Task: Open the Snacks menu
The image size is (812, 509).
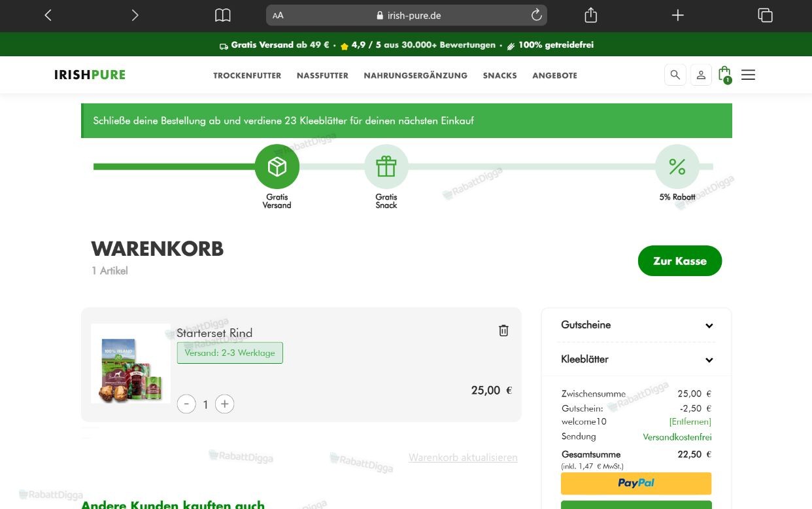Action: pos(500,75)
